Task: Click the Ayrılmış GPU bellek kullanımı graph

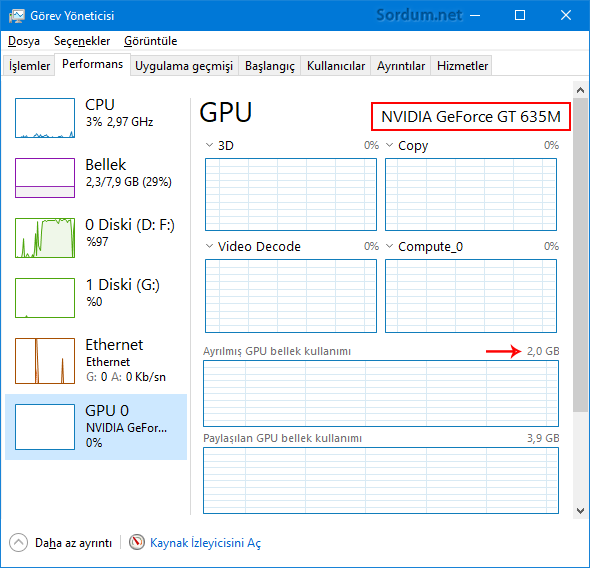Action: (381, 393)
